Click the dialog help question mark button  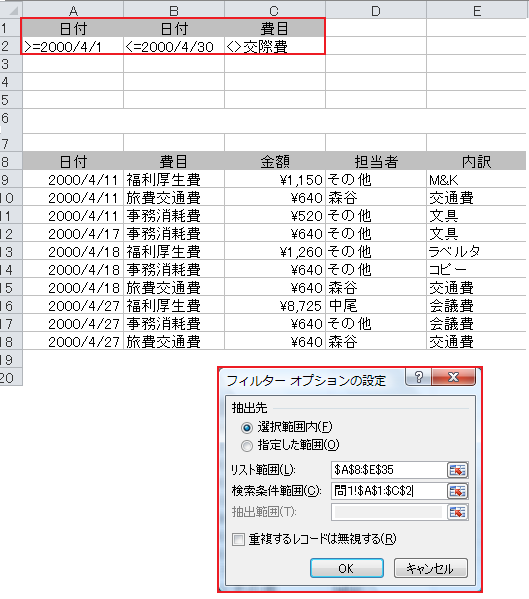(419, 377)
